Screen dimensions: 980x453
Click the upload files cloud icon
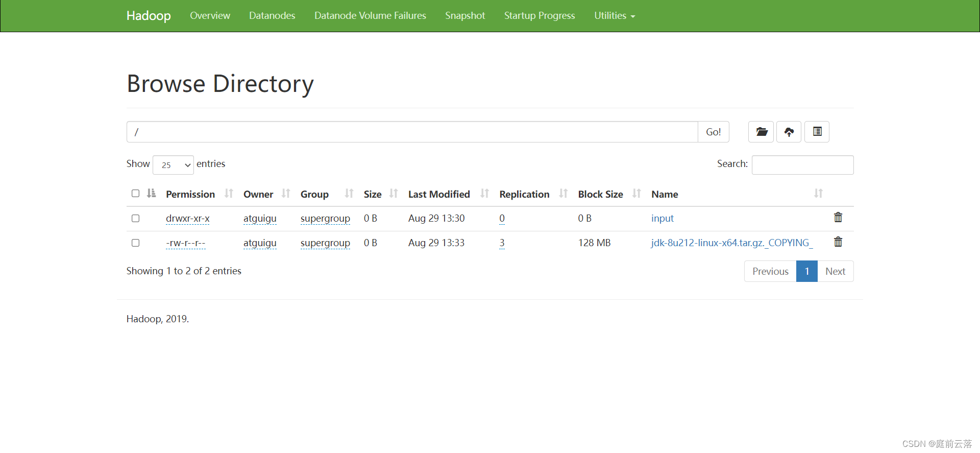[789, 132]
